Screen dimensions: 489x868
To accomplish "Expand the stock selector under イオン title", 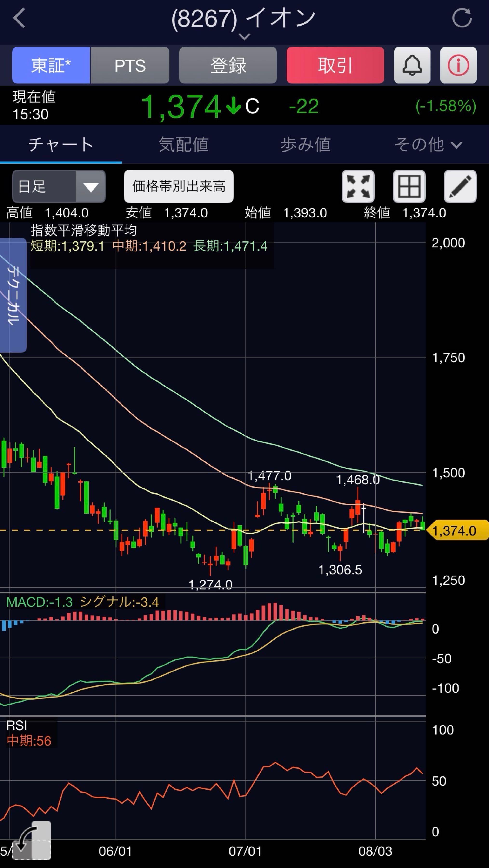I will [x=244, y=36].
